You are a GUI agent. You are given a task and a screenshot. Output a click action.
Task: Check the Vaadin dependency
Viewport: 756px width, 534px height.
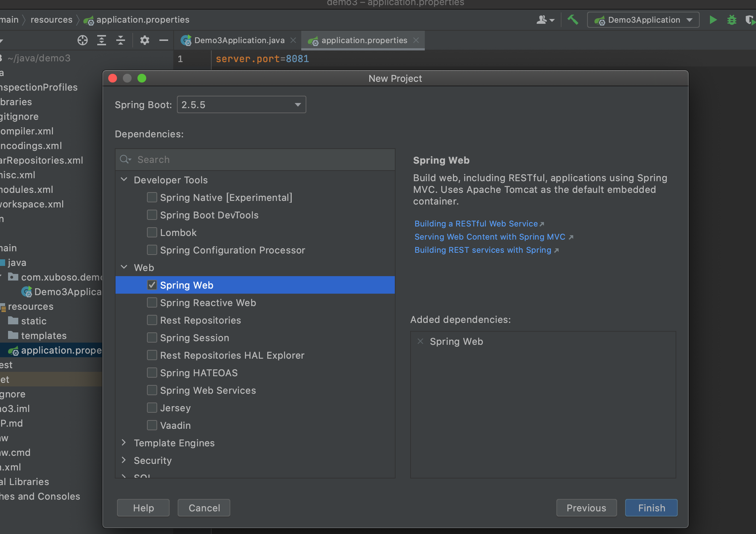point(152,425)
